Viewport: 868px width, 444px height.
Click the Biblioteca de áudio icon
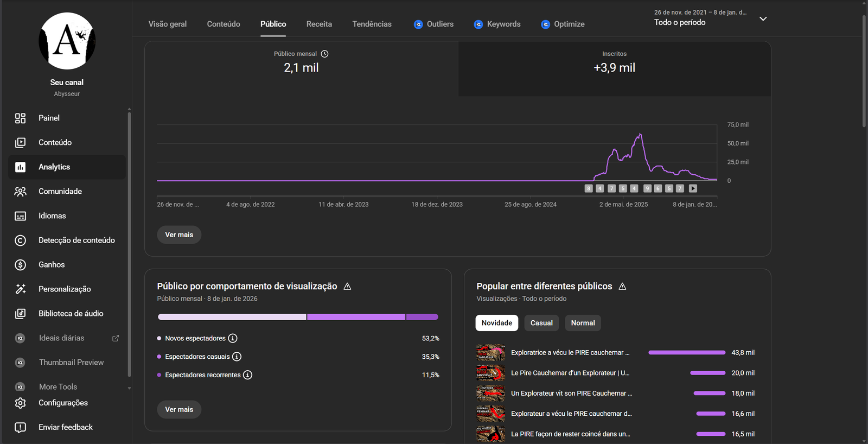tap(21, 314)
